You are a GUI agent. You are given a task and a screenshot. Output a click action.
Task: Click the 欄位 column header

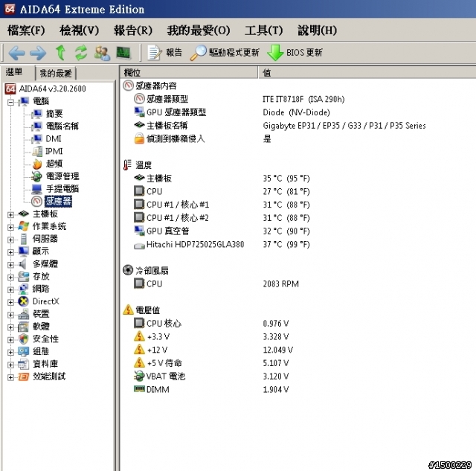tap(189, 73)
